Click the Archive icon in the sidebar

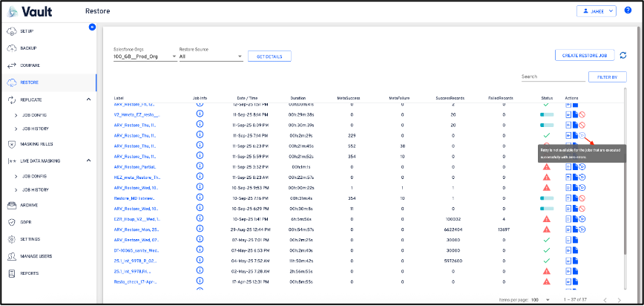[x=12, y=205]
